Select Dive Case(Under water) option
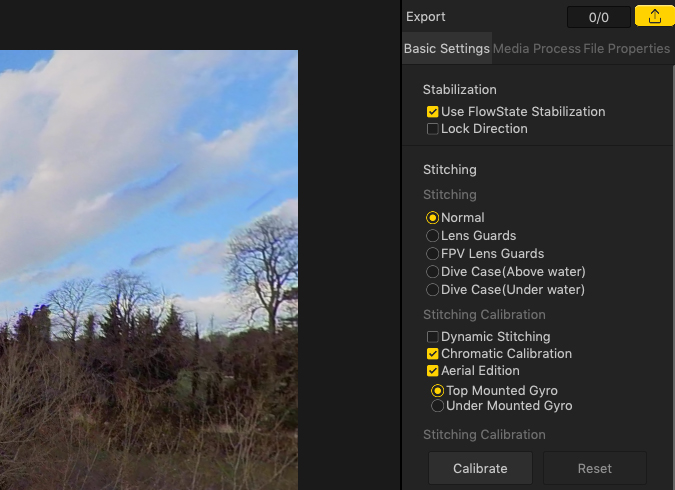675x490 pixels. (432, 290)
